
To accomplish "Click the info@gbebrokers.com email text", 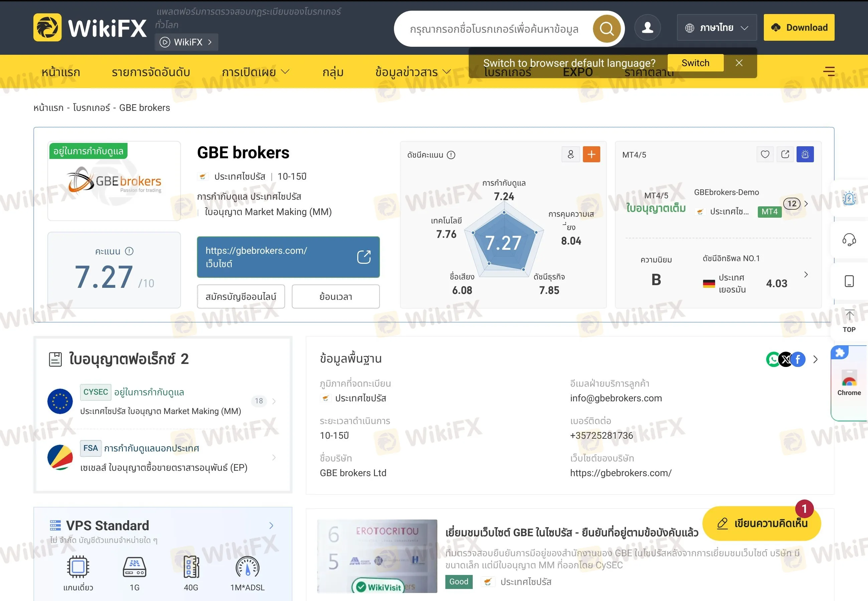I will click(x=616, y=398).
